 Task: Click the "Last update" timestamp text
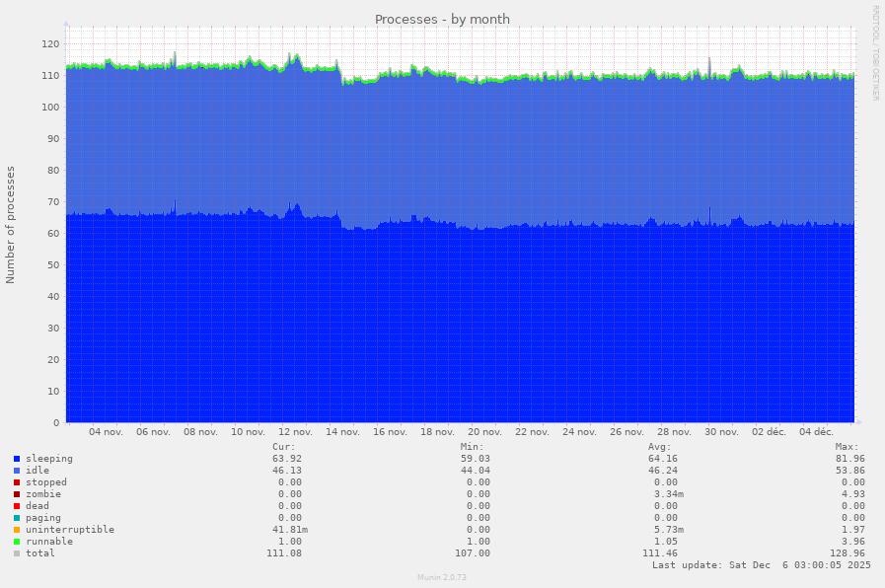pyautogui.click(x=761, y=565)
